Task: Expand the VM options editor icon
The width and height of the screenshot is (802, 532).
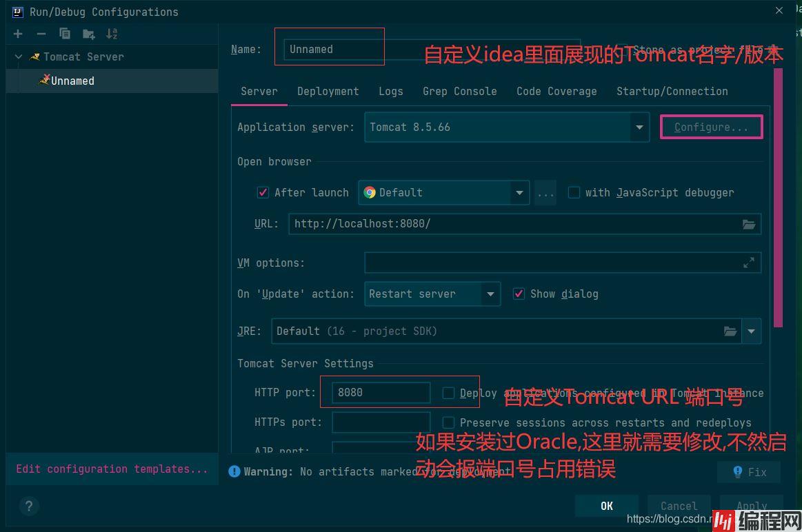Action: click(749, 263)
